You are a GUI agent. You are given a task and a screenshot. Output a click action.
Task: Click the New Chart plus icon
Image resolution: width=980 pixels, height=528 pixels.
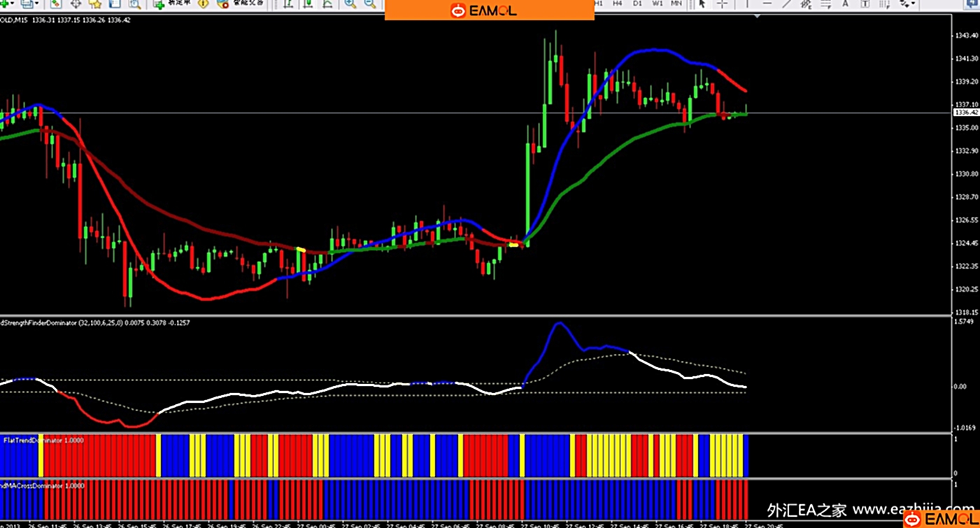[x=4, y=3]
